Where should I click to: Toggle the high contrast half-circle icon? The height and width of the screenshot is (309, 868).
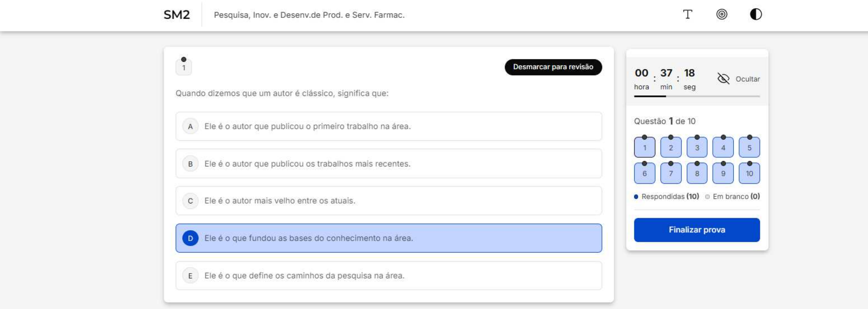(x=756, y=15)
